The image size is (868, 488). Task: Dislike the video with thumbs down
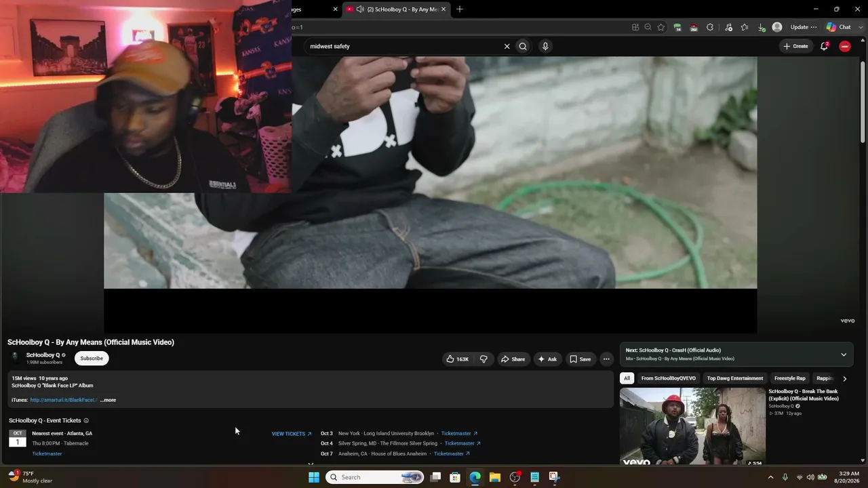point(484,359)
